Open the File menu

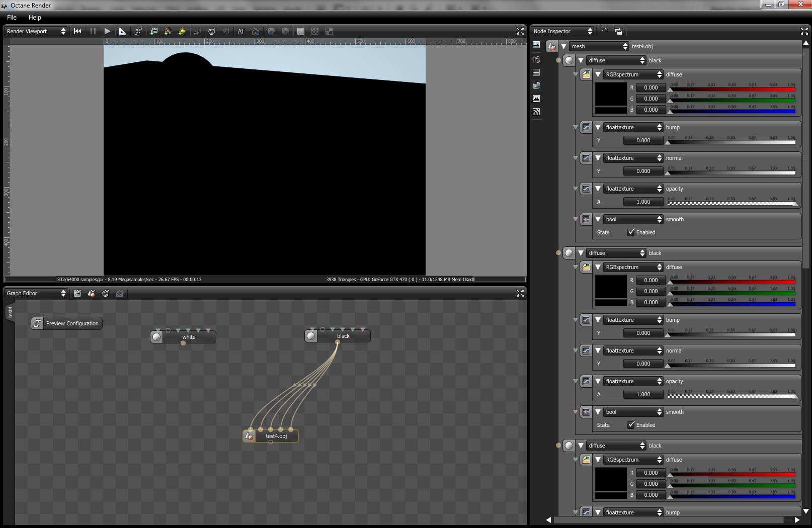12,17
